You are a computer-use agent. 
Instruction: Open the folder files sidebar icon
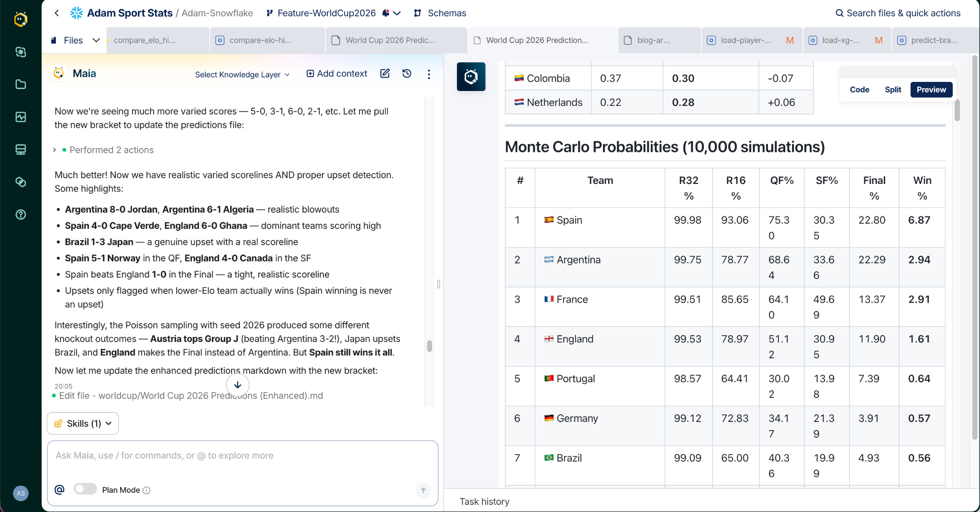point(21,84)
